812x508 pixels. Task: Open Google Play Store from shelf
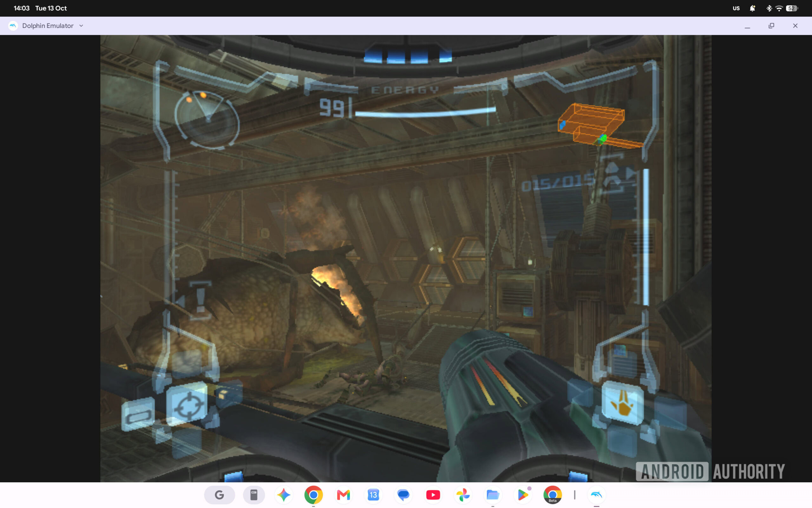[522, 495]
